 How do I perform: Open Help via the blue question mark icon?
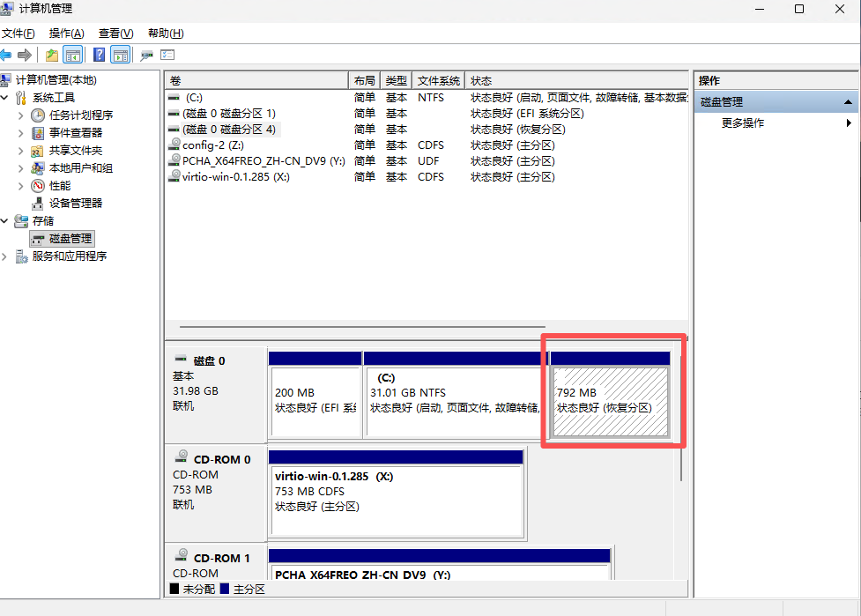click(99, 55)
